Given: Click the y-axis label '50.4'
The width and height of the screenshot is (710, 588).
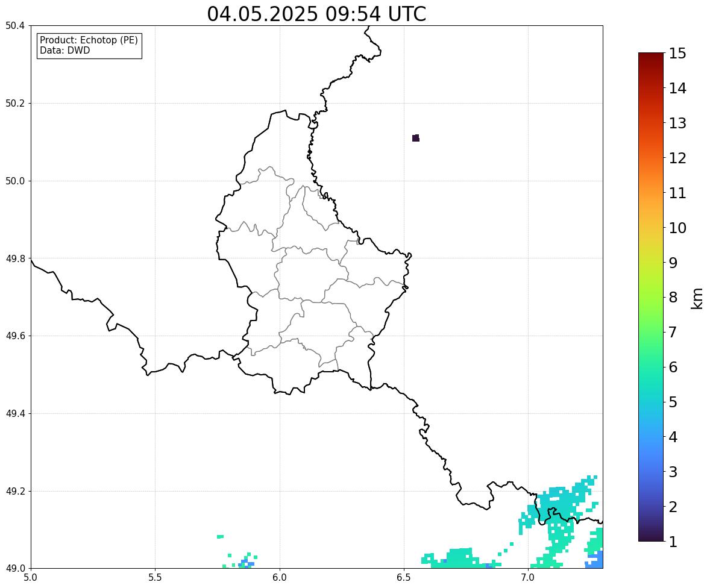Looking at the screenshot, I should pos(15,26).
